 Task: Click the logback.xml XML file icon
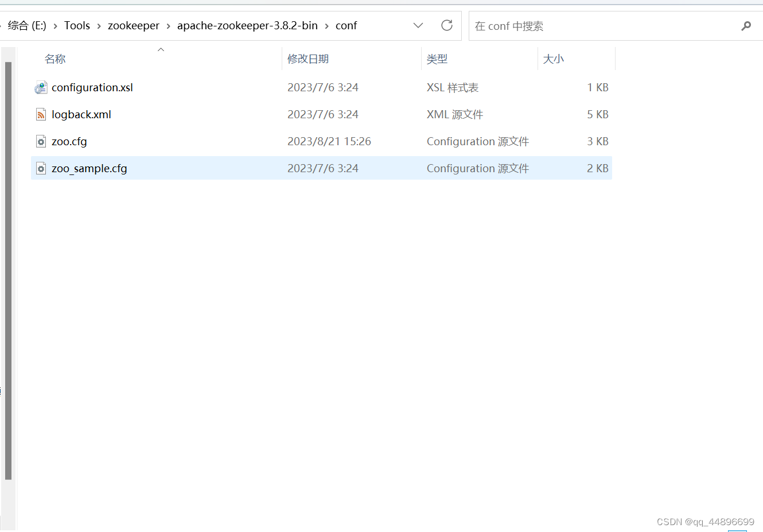[x=41, y=114]
